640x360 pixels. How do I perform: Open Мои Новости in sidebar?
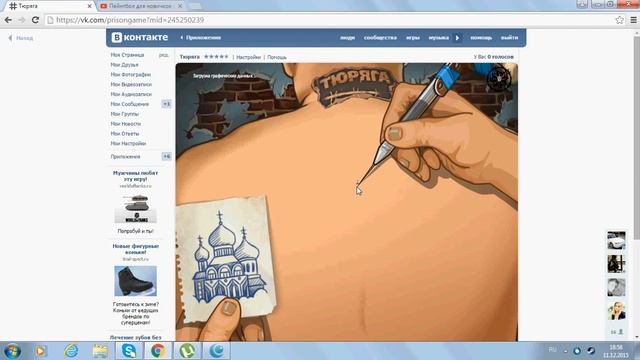[x=126, y=124]
